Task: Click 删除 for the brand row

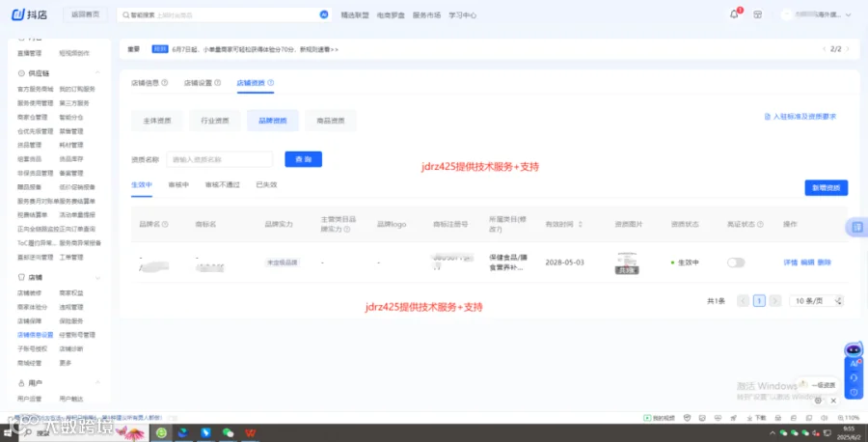Action: click(825, 262)
